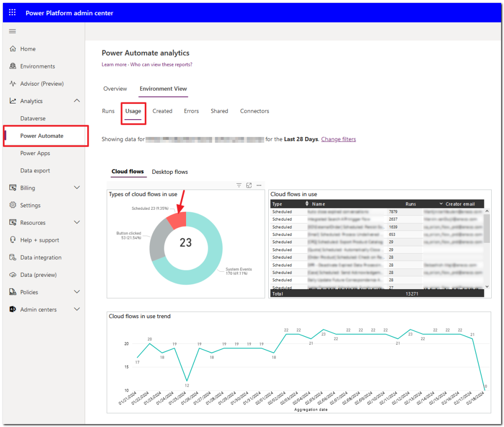Image resolution: width=504 pixels, height=427 pixels.
Task: Expand the Billing section
Action: (76, 188)
